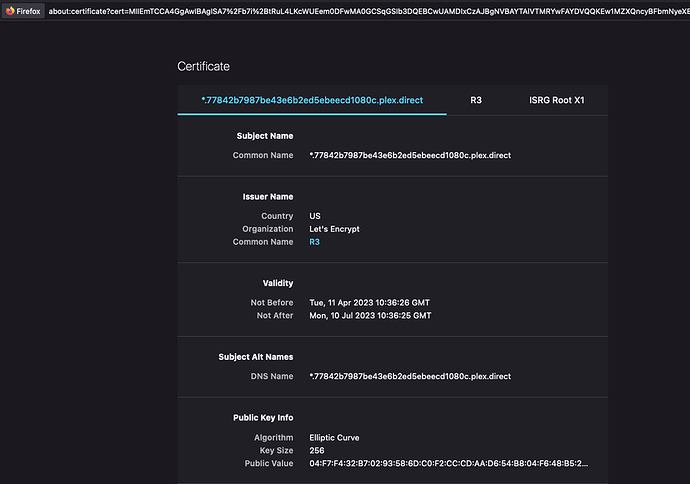Click the Subject Alt Names heading
The image size is (690, 484).
click(256, 357)
